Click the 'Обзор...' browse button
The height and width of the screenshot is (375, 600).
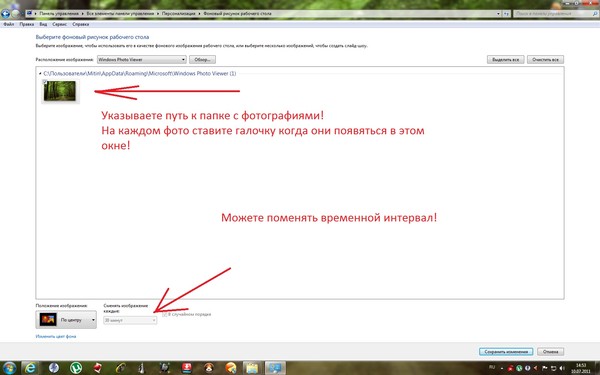pos(202,60)
